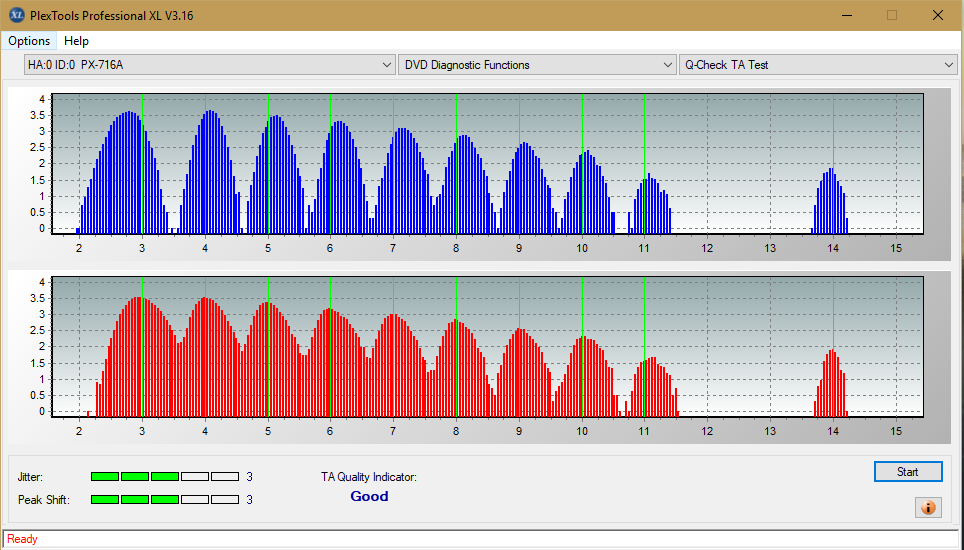
Task: Minimize the PlexTools window
Action: 846,15
